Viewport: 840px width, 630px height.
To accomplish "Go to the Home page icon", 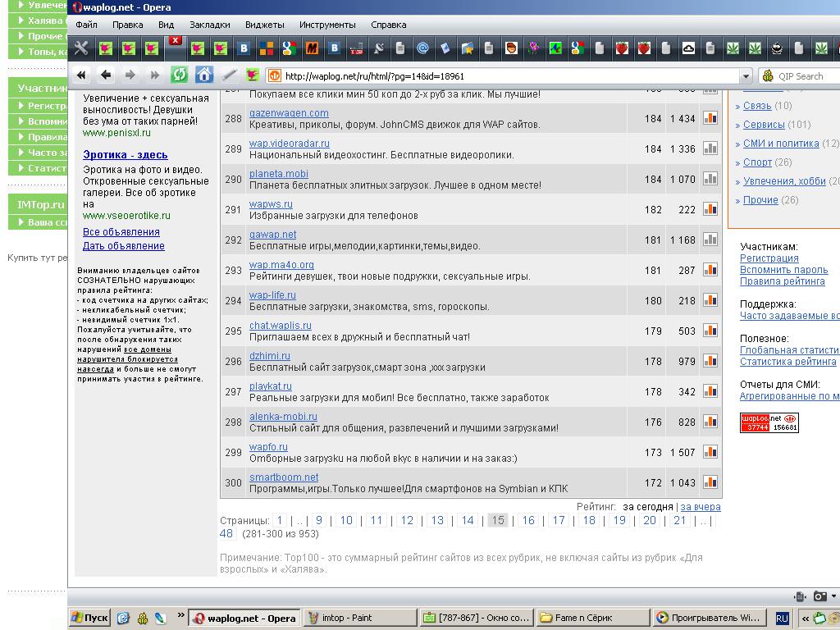I will click(x=204, y=75).
